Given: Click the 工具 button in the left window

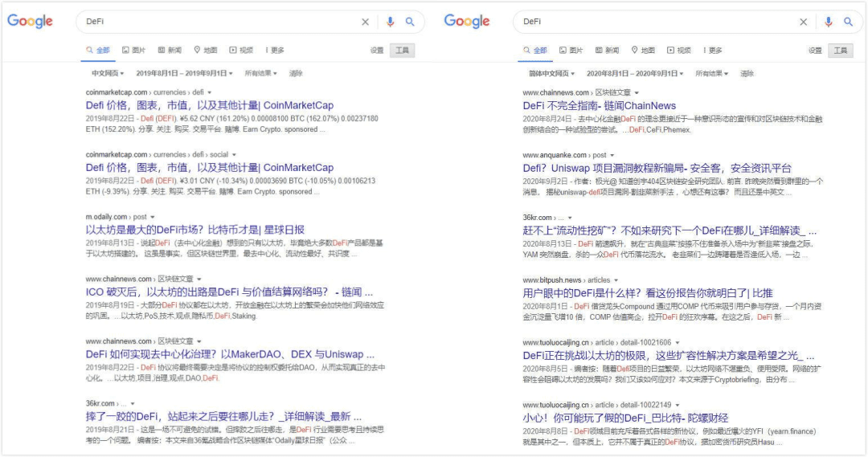Looking at the screenshot, I should (403, 51).
